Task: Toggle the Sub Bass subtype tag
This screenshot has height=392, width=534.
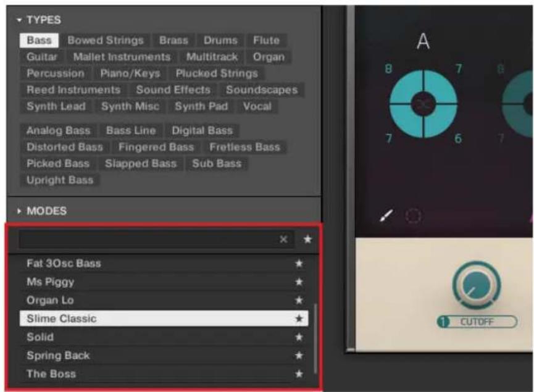Action: click(217, 164)
